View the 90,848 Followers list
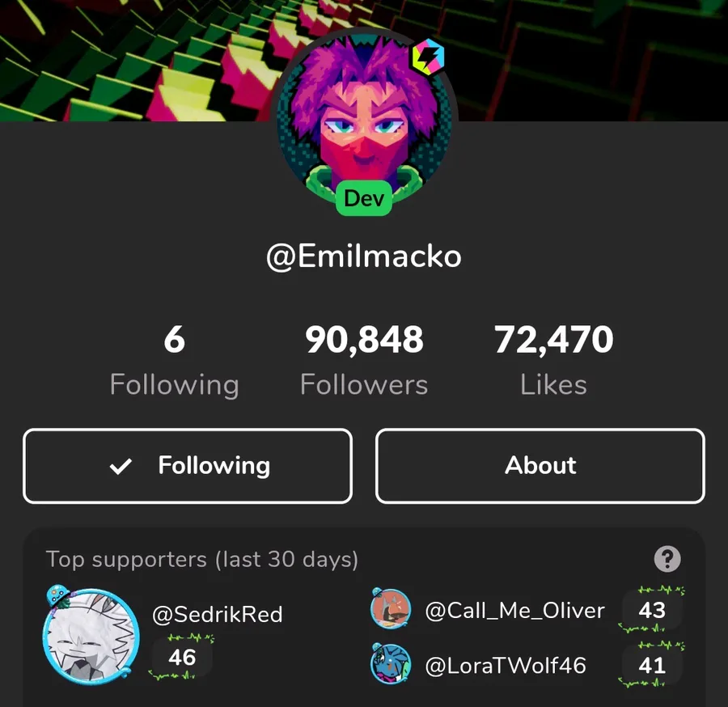This screenshot has height=707, width=728. click(364, 360)
